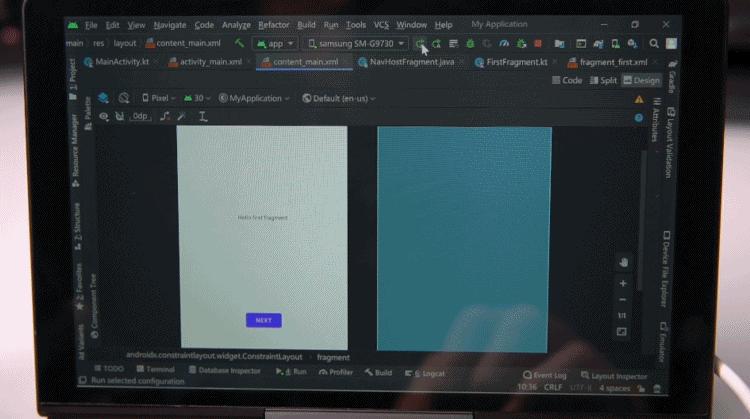Open the Terminal tool window
This screenshot has height=419, width=750.
[x=155, y=369]
